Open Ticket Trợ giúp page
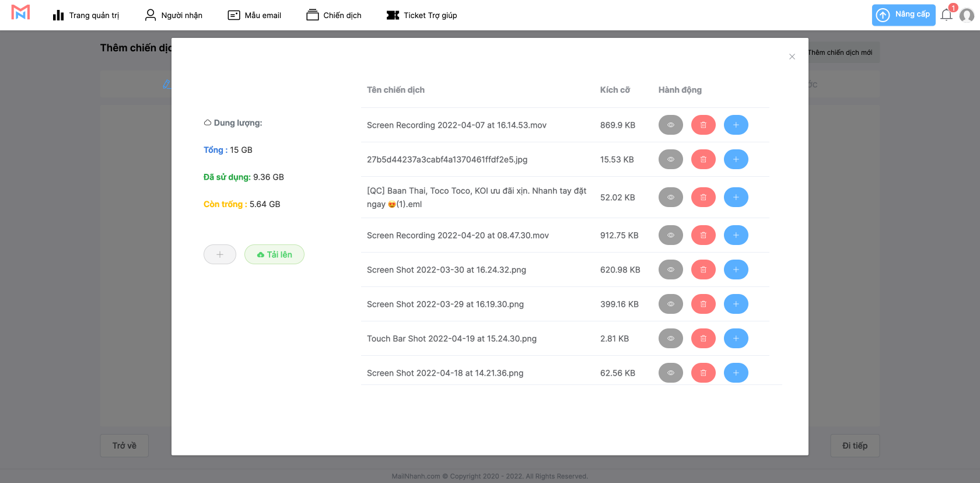The height and width of the screenshot is (483, 980). coord(422,15)
